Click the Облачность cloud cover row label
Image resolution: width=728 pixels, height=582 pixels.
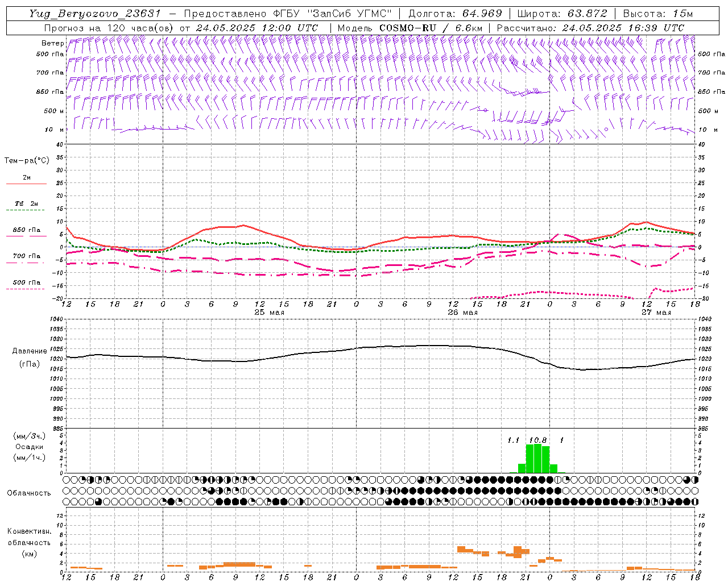29,493
